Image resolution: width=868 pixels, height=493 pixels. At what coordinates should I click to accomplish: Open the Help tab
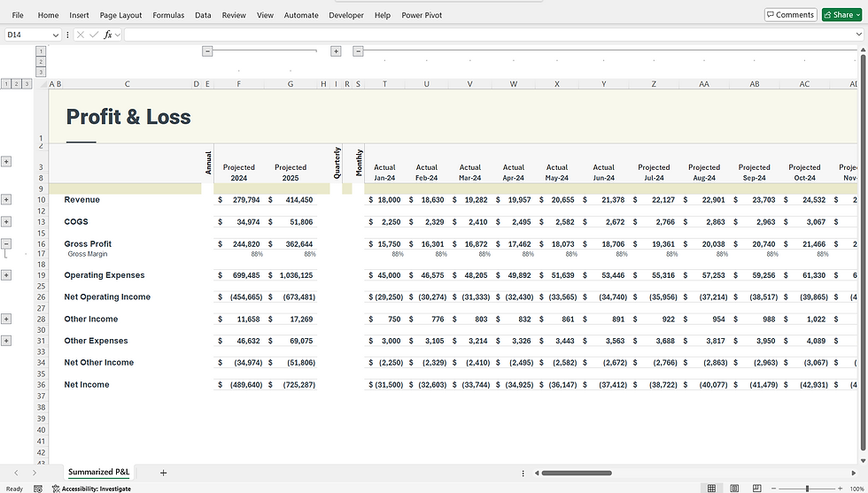[383, 15]
